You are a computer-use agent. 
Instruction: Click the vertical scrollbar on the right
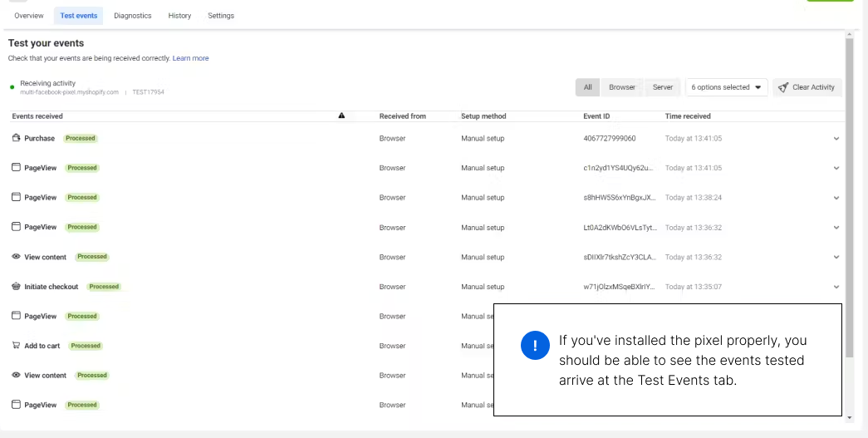click(849, 199)
